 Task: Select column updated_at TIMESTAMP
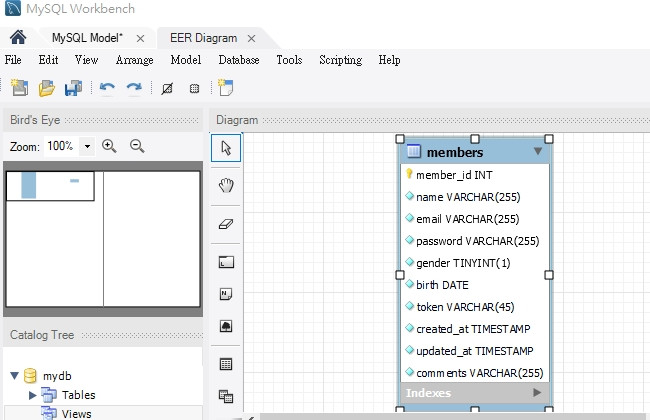click(475, 351)
